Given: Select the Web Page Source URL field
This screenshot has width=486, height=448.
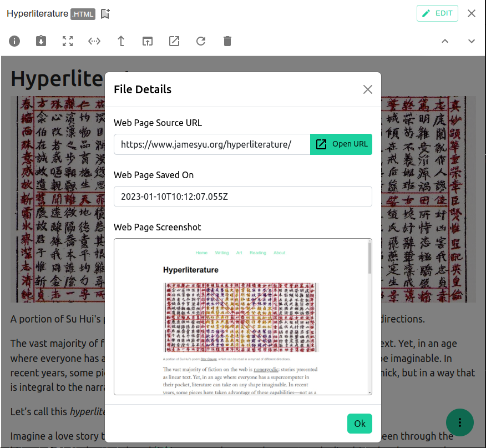Looking at the screenshot, I should click(211, 144).
